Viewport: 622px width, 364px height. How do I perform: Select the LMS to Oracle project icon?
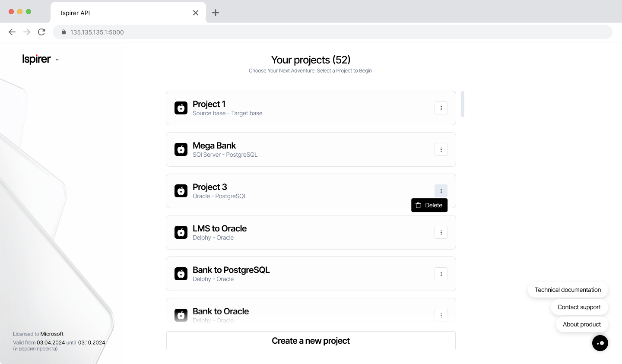pyautogui.click(x=181, y=232)
